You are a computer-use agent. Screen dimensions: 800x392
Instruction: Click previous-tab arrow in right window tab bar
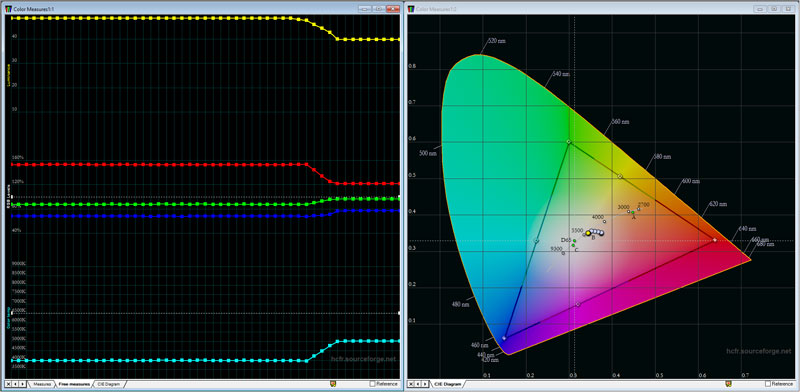tap(418, 383)
